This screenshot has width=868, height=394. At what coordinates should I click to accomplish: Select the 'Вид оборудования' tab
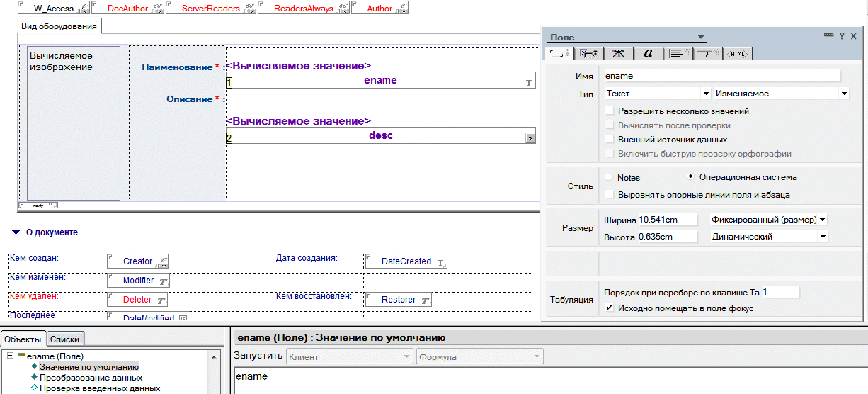[x=59, y=26]
